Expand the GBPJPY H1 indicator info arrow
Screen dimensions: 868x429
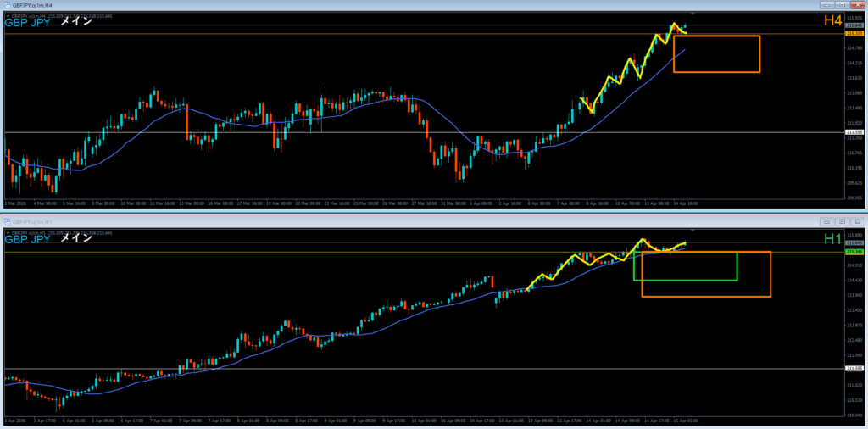[8, 232]
